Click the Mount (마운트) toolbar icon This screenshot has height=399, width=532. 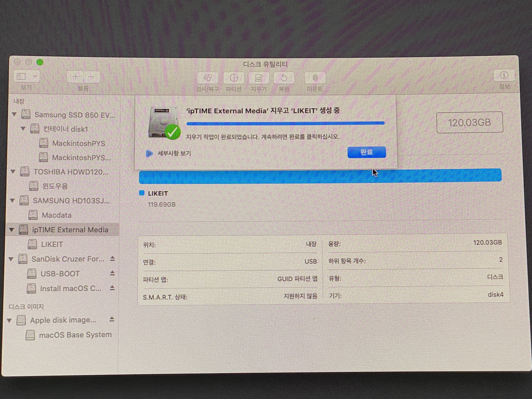tap(315, 78)
